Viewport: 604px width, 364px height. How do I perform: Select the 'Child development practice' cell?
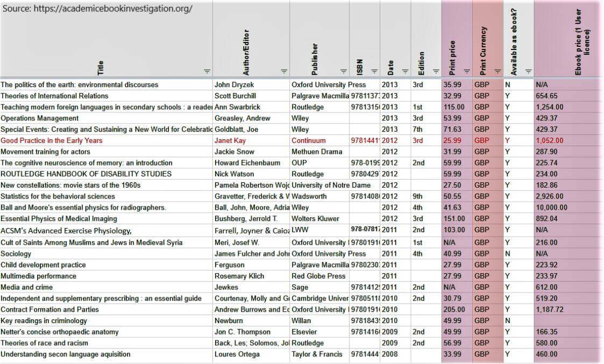coord(106,265)
